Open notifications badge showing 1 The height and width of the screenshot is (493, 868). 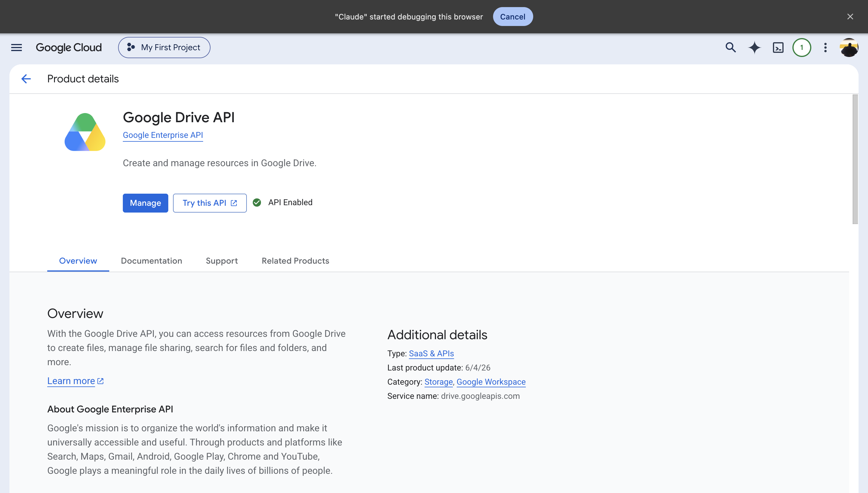(801, 48)
